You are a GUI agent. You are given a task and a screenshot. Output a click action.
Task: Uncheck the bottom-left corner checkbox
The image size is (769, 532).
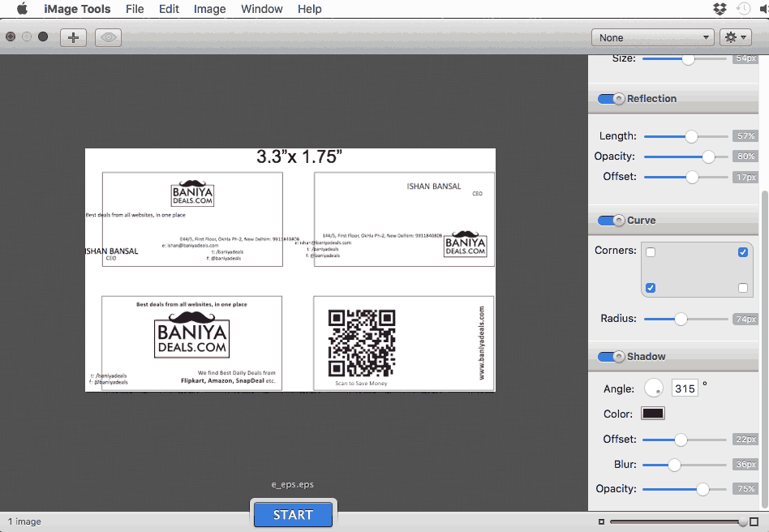pos(651,288)
